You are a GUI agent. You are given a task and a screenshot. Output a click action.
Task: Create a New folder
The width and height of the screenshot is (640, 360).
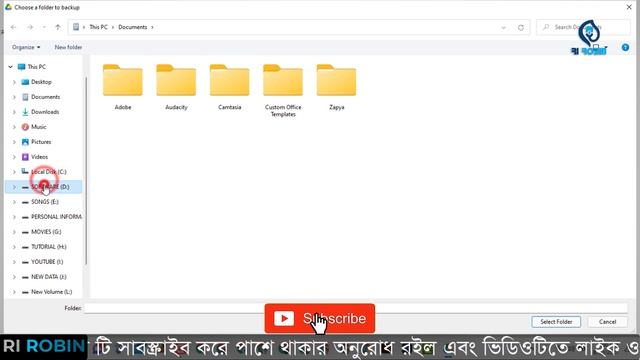(69, 47)
